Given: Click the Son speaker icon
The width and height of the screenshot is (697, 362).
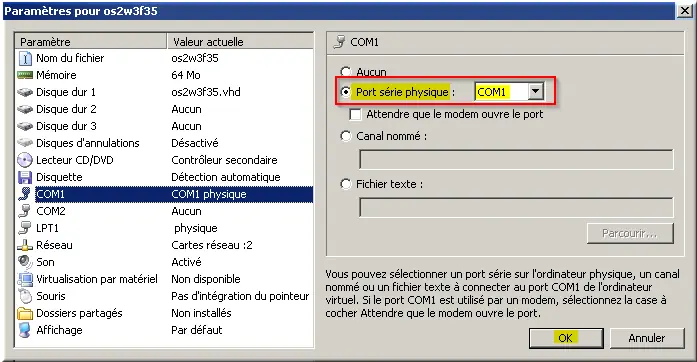Looking at the screenshot, I should 25,262.
